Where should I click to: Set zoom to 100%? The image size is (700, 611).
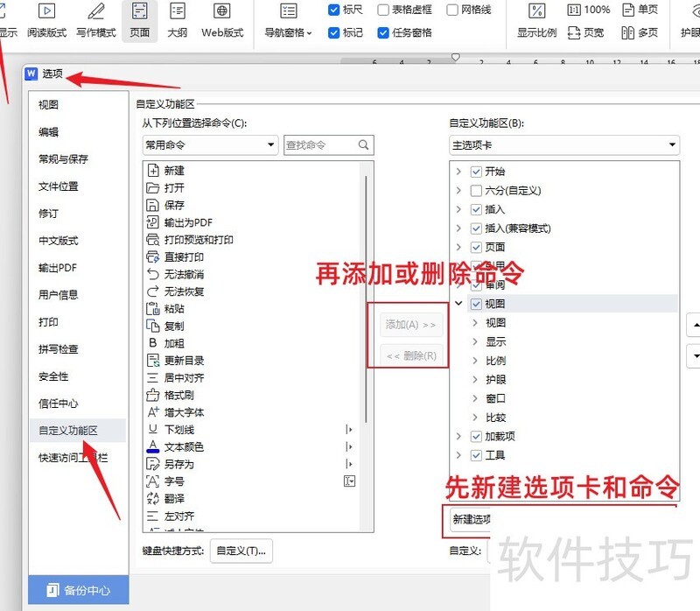point(588,10)
